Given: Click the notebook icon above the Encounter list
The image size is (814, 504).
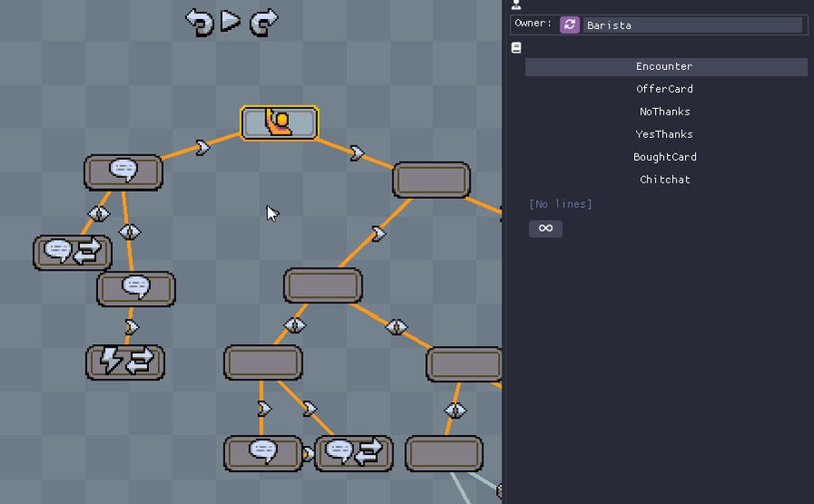Looking at the screenshot, I should 516,48.
